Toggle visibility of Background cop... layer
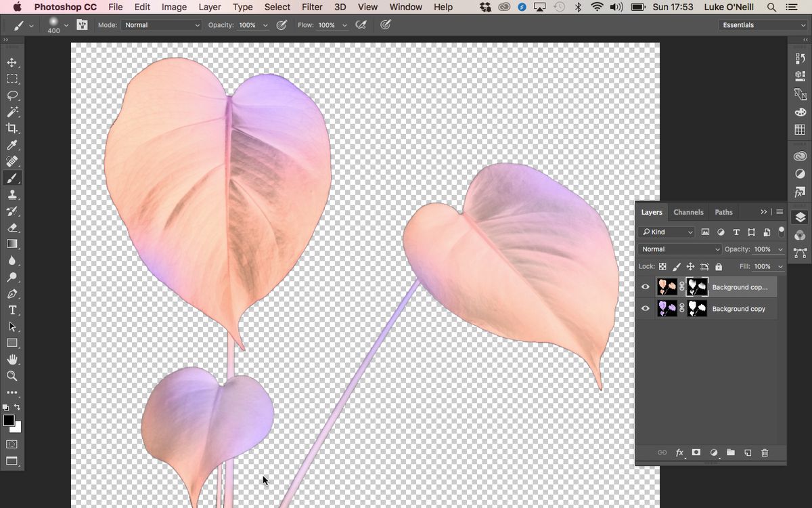The width and height of the screenshot is (812, 508). [645, 287]
